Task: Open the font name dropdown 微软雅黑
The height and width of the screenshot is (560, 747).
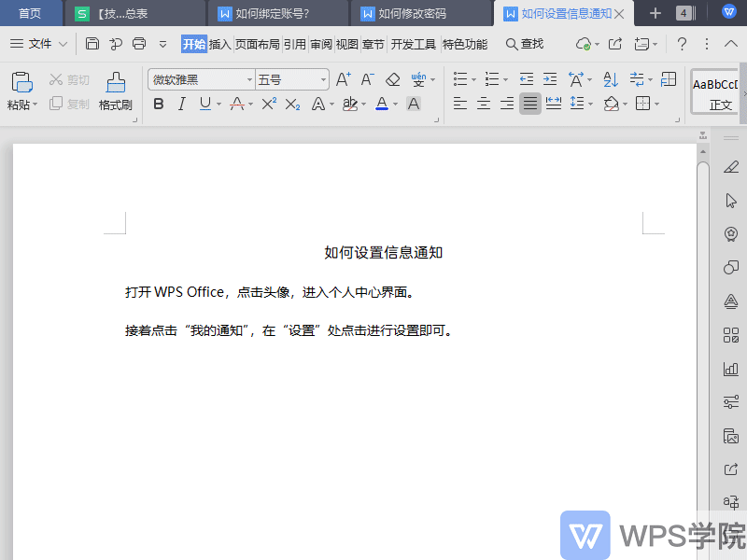Action: (x=249, y=79)
